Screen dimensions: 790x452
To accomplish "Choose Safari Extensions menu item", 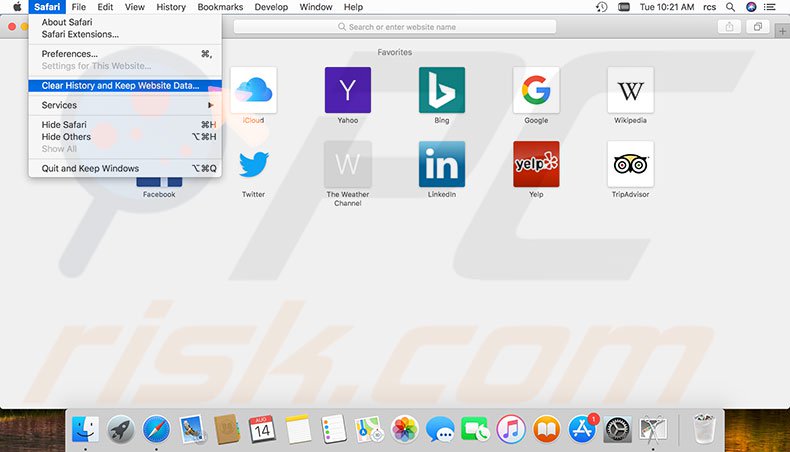I will coord(125,34).
